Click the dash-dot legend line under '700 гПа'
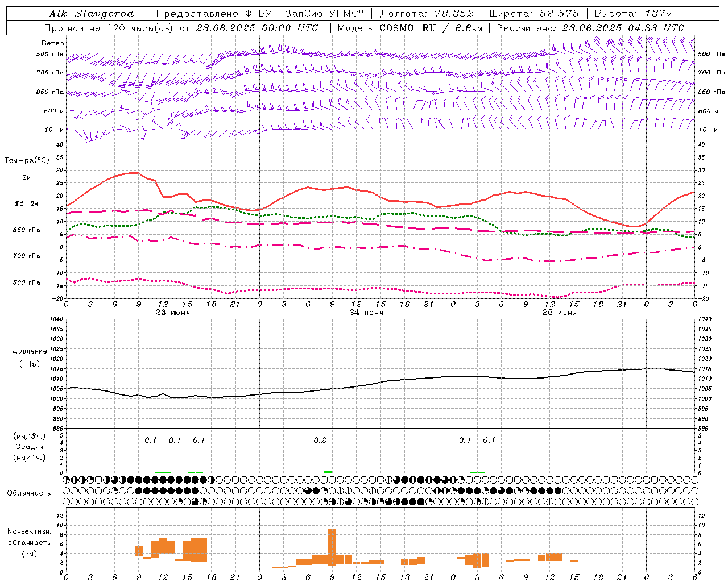 pyautogui.click(x=26, y=263)
